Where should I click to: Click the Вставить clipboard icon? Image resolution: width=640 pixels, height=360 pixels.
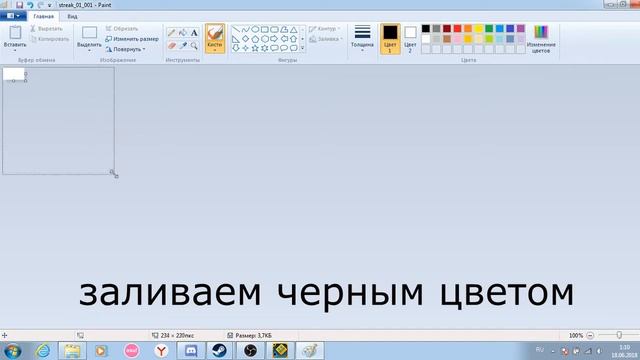point(15,32)
